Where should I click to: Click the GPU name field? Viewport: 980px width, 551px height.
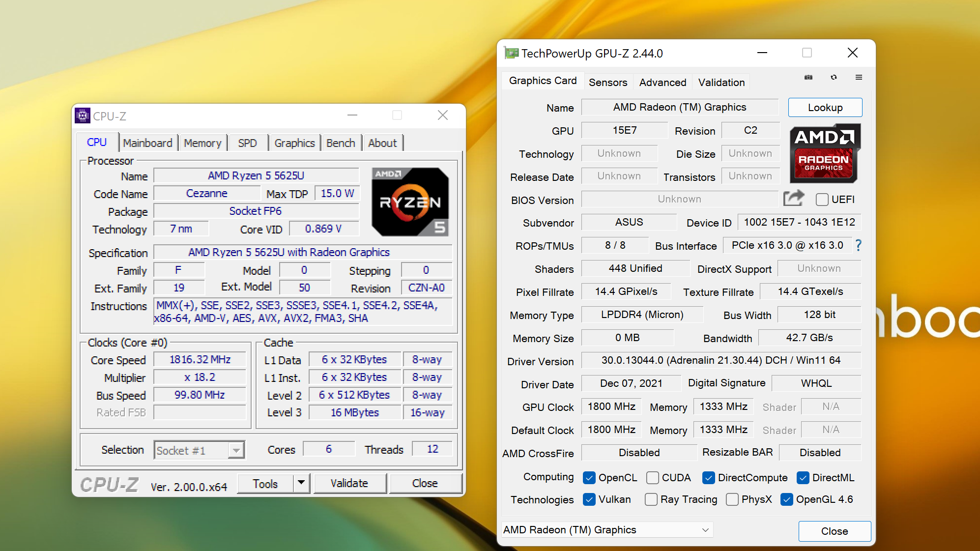(680, 107)
